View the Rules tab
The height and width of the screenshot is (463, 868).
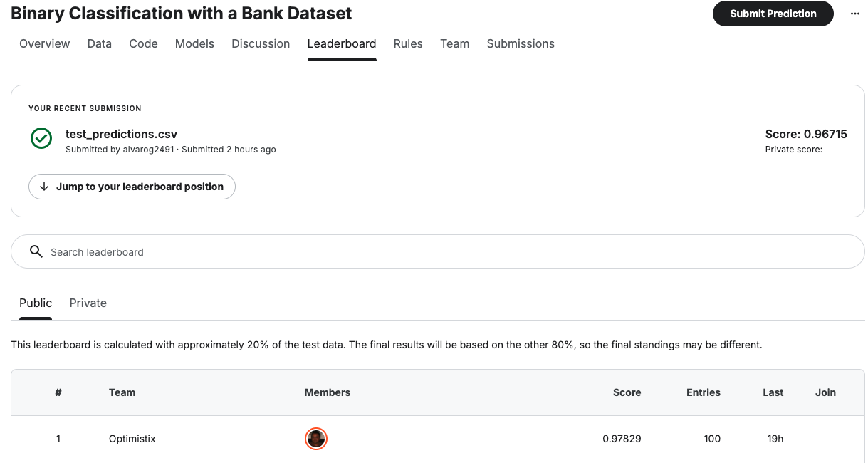pyautogui.click(x=408, y=43)
